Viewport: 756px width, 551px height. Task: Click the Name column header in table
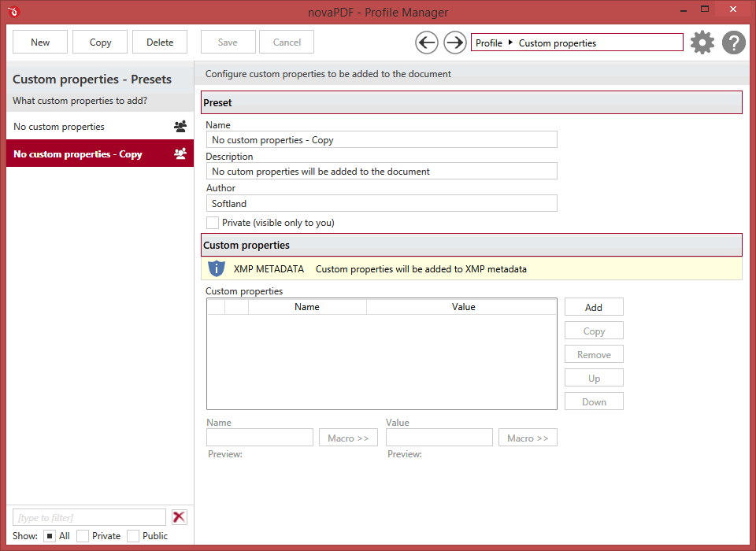coord(307,307)
